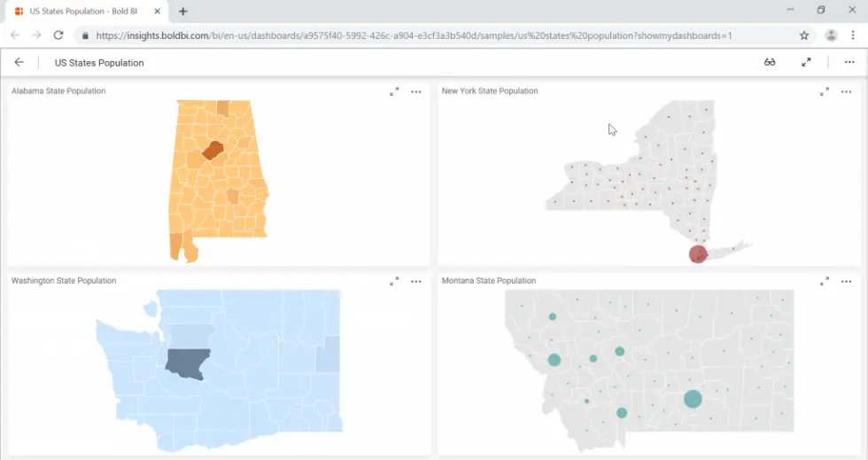
Task: Maximize the Montana State Population widget
Action: pos(825,281)
